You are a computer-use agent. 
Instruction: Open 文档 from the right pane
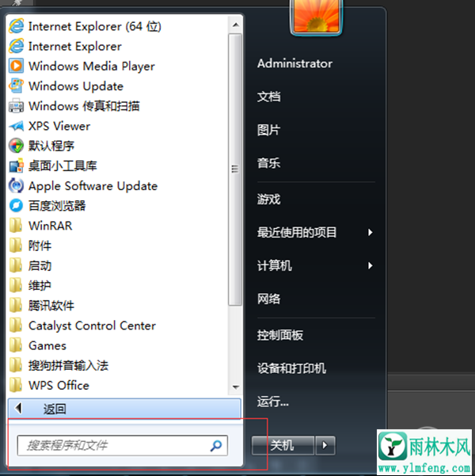(269, 97)
